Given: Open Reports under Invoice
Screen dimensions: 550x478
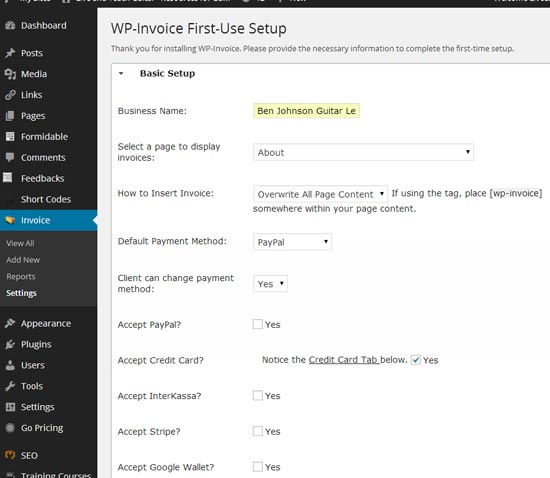Looking at the screenshot, I should [21, 276].
